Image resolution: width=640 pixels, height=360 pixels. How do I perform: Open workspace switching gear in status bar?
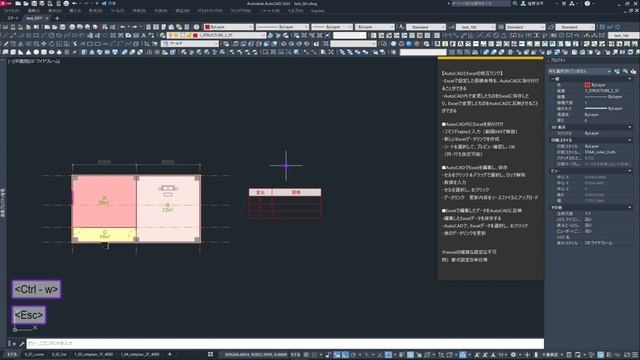(x=513, y=355)
